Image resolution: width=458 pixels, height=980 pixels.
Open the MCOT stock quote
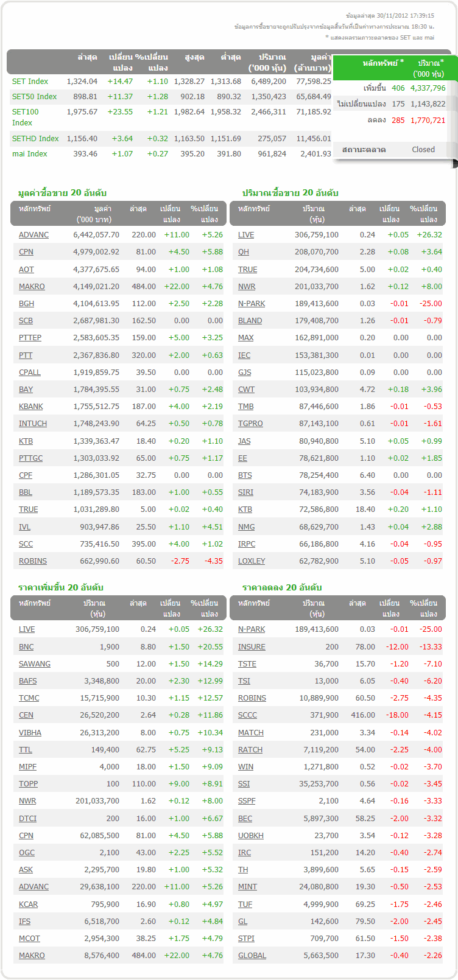point(29,939)
